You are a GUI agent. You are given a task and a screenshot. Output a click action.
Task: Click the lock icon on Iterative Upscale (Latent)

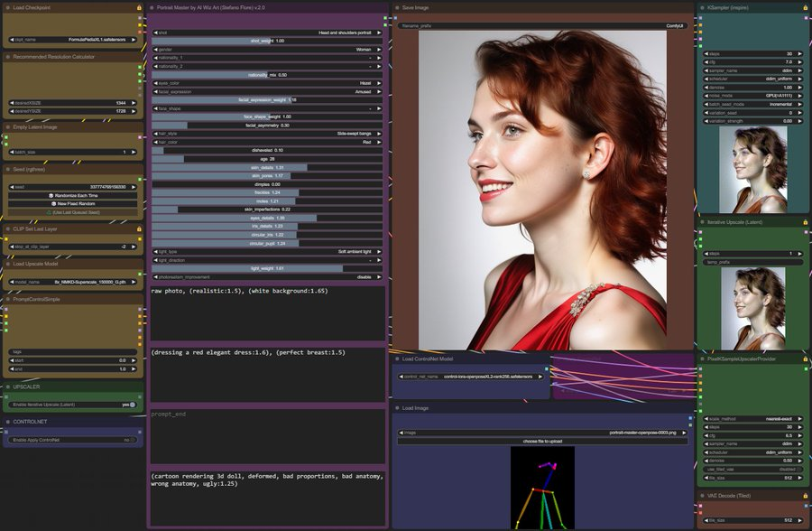[806, 222]
